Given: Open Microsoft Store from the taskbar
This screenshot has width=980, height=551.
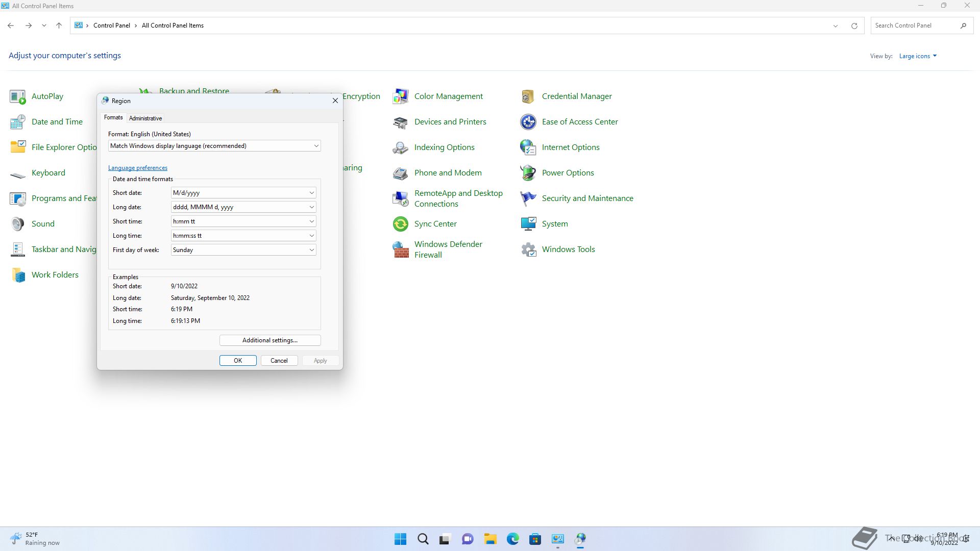Looking at the screenshot, I should point(535,539).
